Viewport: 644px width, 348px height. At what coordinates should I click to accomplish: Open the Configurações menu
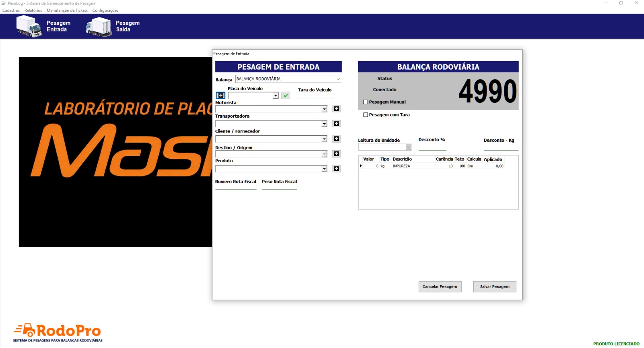pyautogui.click(x=105, y=10)
